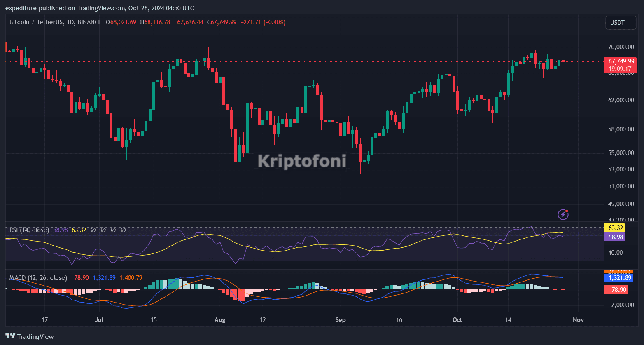Click the expediture publisher name in the header
Screen dimensions: 644x345
point(19,8)
